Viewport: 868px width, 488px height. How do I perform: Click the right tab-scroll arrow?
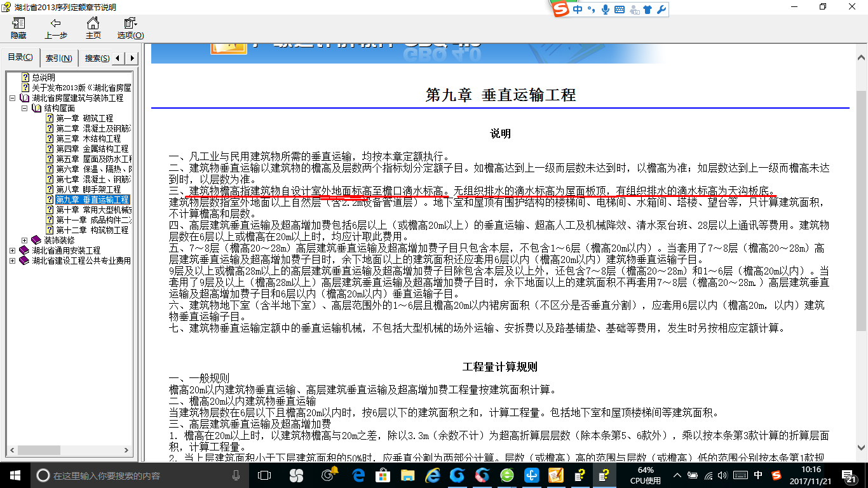tap(132, 58)
